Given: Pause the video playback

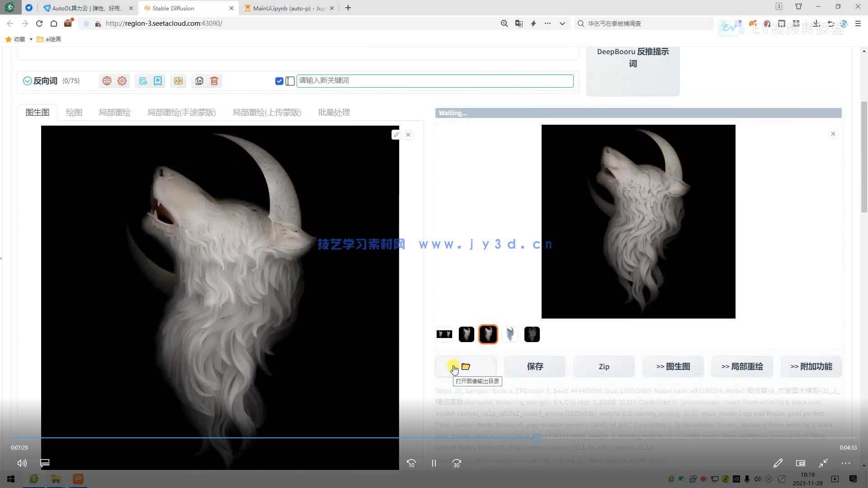Looking at the screenshot, I should pyautogui.click(x=434, y=463).
